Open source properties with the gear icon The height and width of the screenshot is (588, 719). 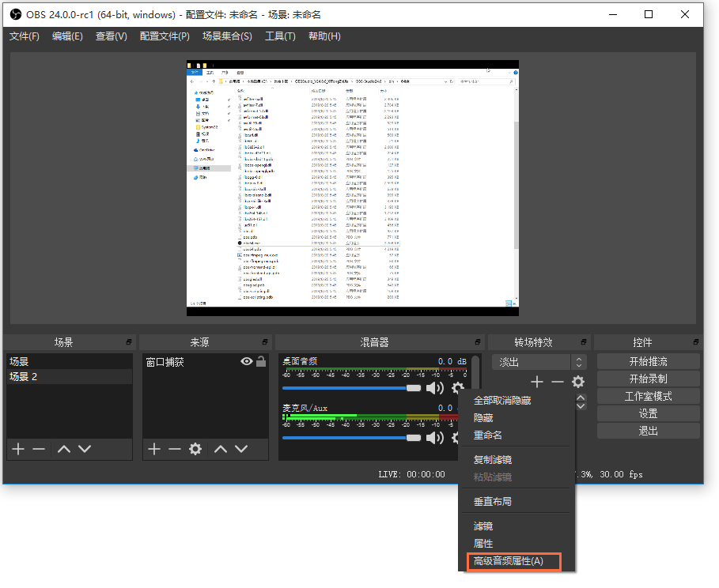click(x=195, y=449)
